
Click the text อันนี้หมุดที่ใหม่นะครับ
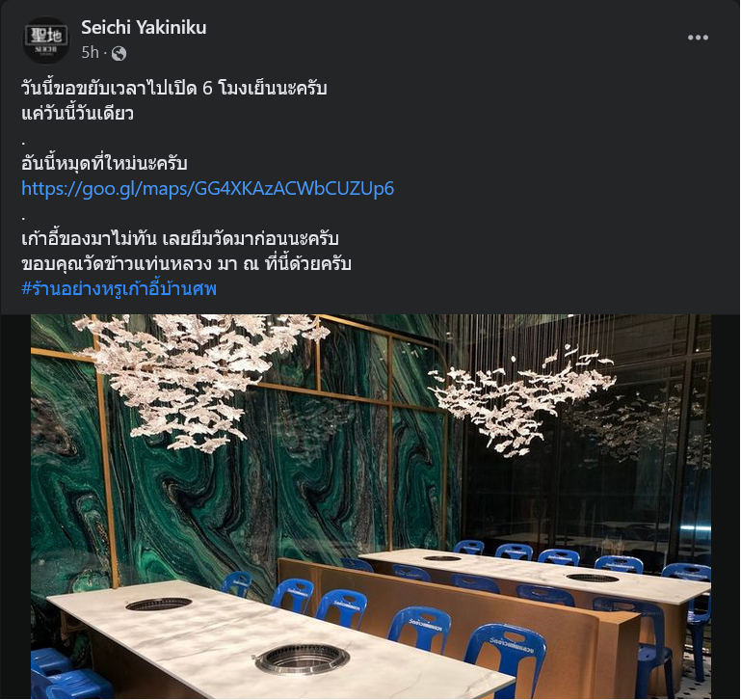(104, 164)
